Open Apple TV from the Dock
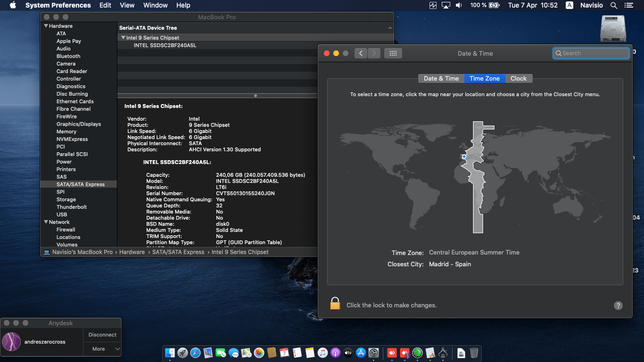This screenshot has height=362, width=644. pos(348,353)
